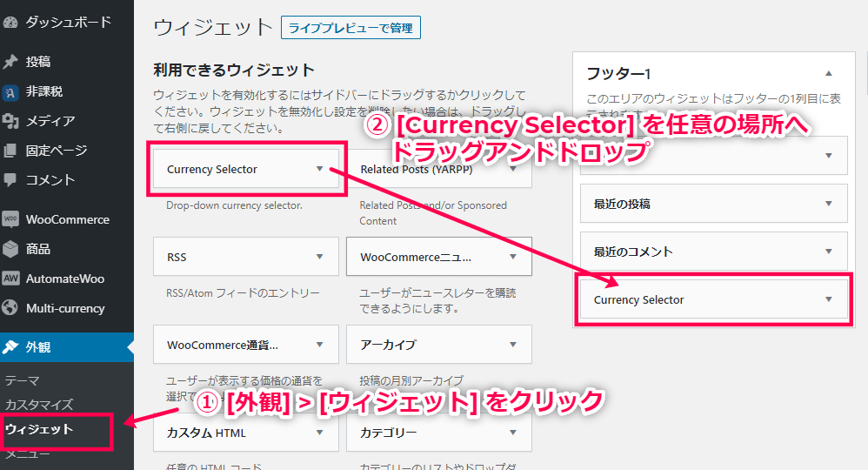The image size is (868, 470).
Task: Click the pages icon beside 固定ページ
Action: [x=10, y=151]
